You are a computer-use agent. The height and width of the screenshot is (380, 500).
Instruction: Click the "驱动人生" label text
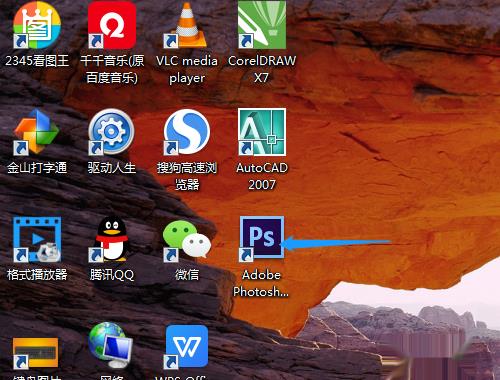pyautogui.click(x=112, y=167)
